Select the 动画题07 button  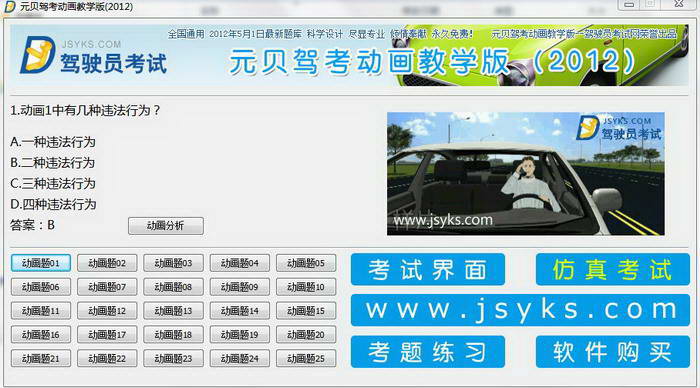[x=107, y=287]
